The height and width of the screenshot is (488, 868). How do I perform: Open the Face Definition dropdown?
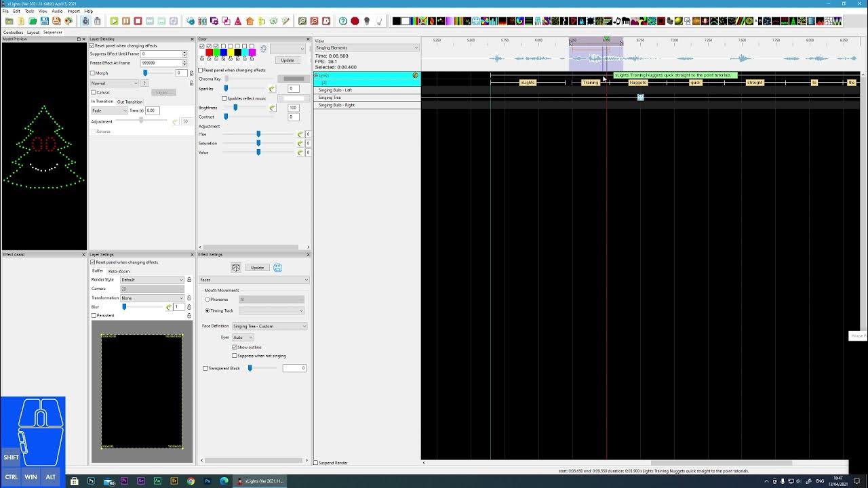[x=270, y=327]
